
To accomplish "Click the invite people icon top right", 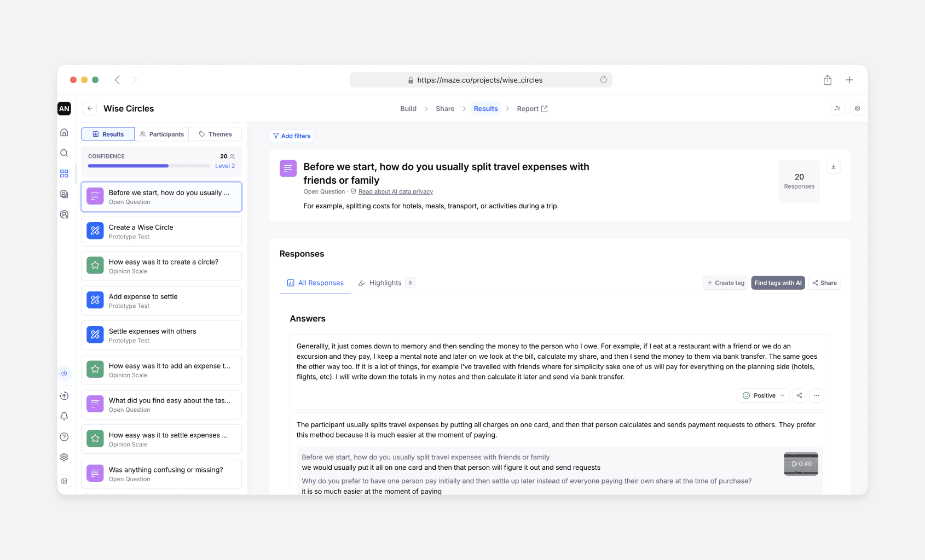I will pyautogui.click(x=837, y=108).
